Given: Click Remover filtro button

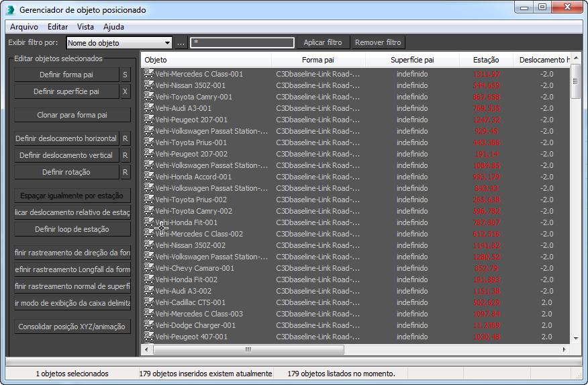Looking at the screenshot, I should 378,42.
